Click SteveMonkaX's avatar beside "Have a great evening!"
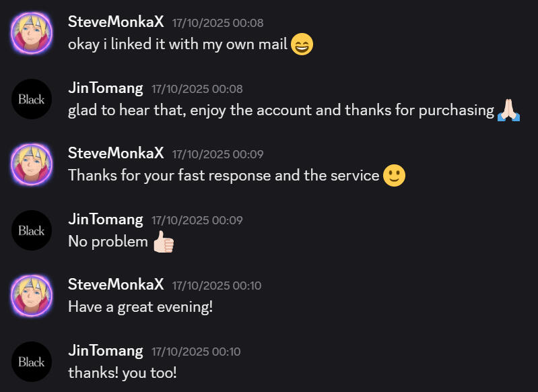This screenshot has width=538, height=392. [x=31, y=296]
